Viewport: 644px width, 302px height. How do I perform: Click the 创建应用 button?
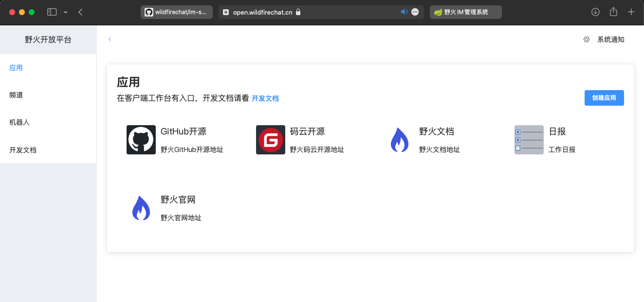tap(604, 98)
